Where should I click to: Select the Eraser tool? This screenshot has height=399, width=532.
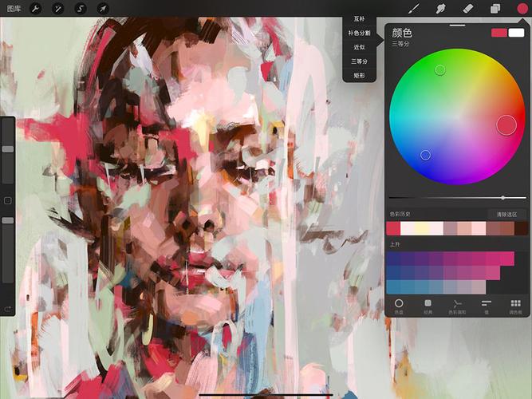468,9
